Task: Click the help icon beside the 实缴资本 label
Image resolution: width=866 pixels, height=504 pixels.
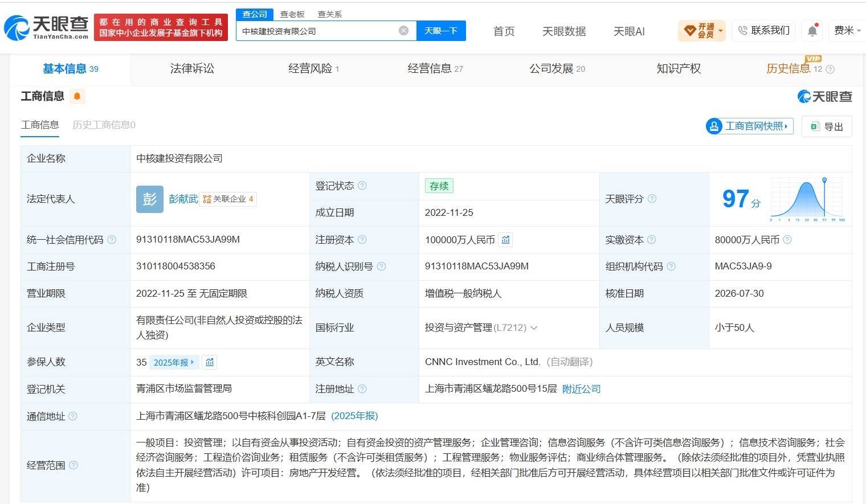Action: (x=651, y=240)
